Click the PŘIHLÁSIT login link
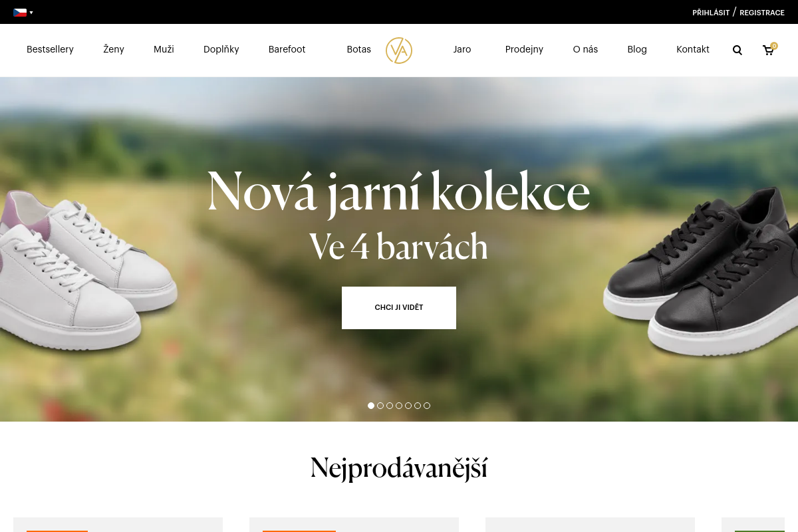The image size is (798, 532). (x=711, y=13)
